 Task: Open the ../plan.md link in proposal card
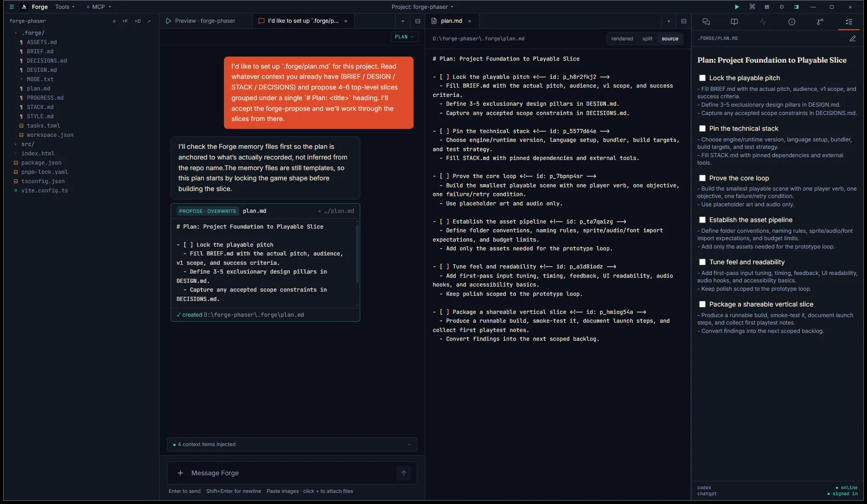(336, 211)
